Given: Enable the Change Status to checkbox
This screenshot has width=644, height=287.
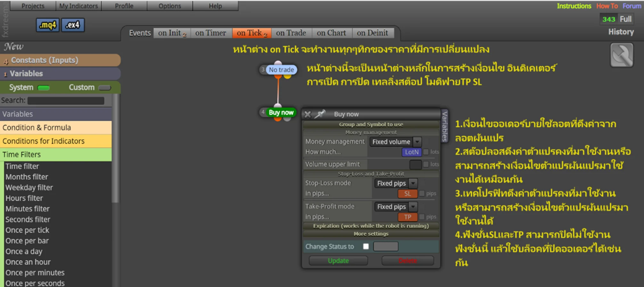Looking at the screenshot, I should pyautogui.click(x=366, y=246).
